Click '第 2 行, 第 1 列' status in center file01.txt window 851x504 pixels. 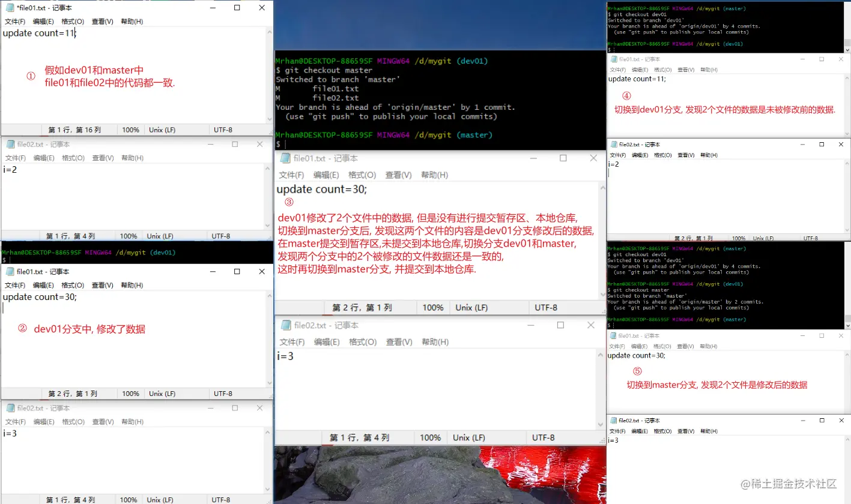click(362, 307)
